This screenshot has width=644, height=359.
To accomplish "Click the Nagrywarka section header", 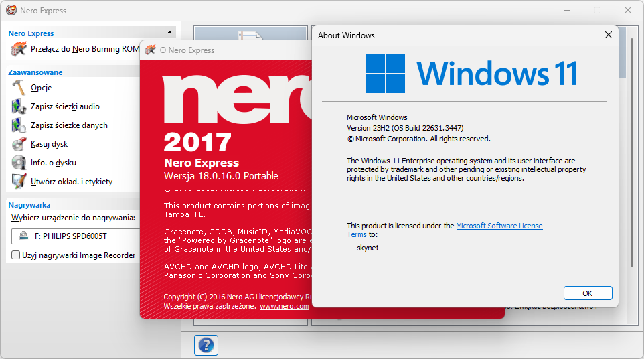I will coord(29,205).
